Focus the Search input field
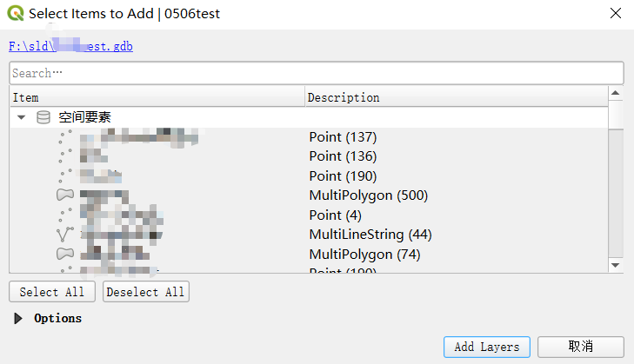634x364 pixels. point(317,73)
